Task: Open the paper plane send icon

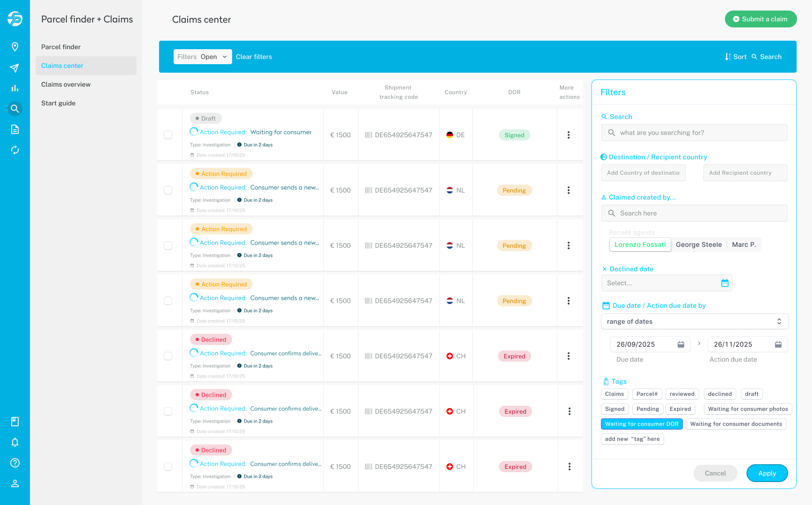Action: (x=15, y=68)
